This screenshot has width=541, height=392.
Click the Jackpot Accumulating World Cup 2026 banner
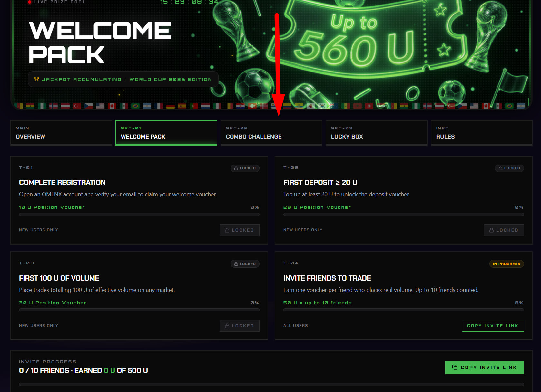(x=123, y=79)
